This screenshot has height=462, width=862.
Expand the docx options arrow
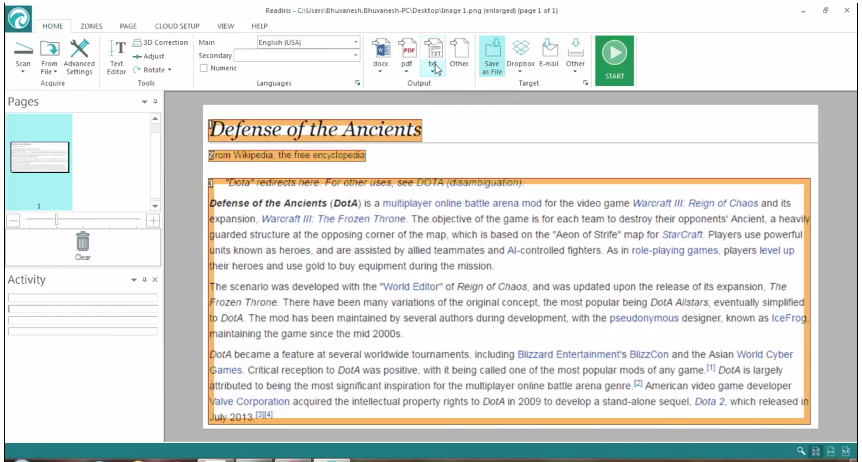coord(380,72)
